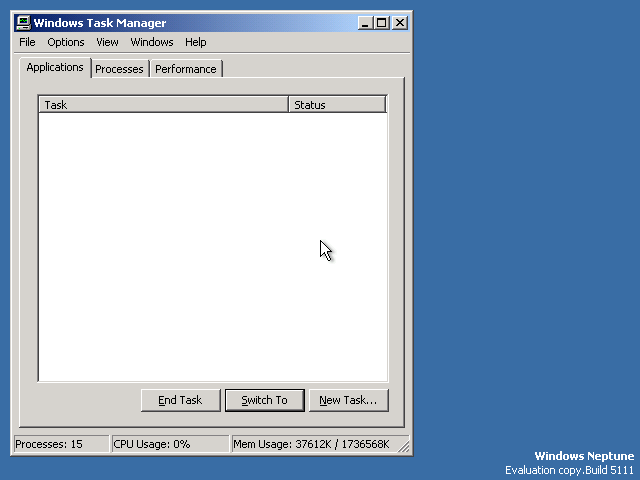Select the Applications tab
This screenshot has height=480, width=640.
click(55, 67)
